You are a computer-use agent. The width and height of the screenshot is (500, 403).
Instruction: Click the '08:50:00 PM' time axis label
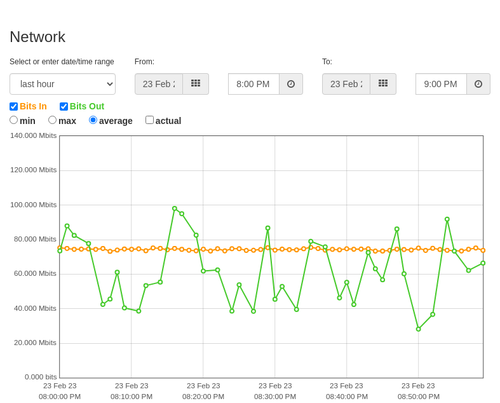coord(418,397)
